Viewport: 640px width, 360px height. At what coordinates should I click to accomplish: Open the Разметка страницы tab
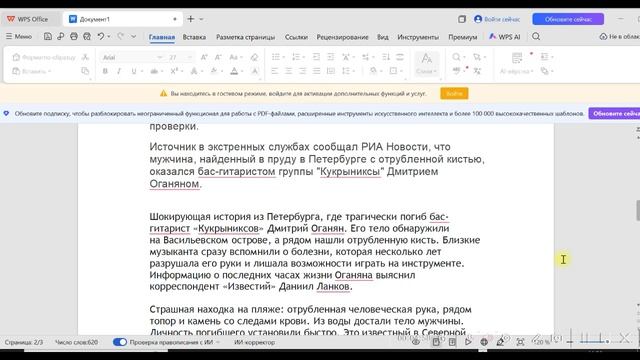click(x=245, y=37)
